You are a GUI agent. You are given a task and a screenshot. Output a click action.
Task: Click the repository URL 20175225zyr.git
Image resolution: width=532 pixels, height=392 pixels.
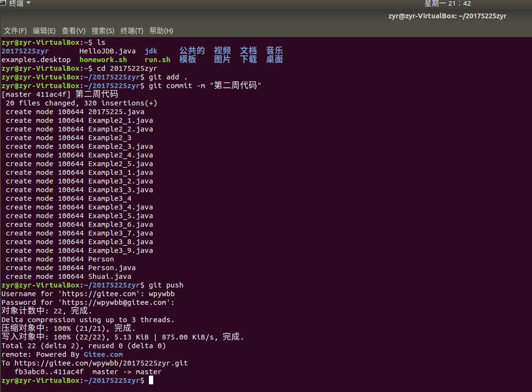point(101,363)
